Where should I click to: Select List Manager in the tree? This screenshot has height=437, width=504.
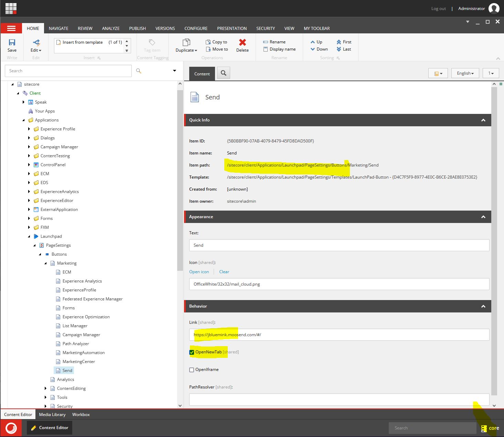tap(75, 326)
